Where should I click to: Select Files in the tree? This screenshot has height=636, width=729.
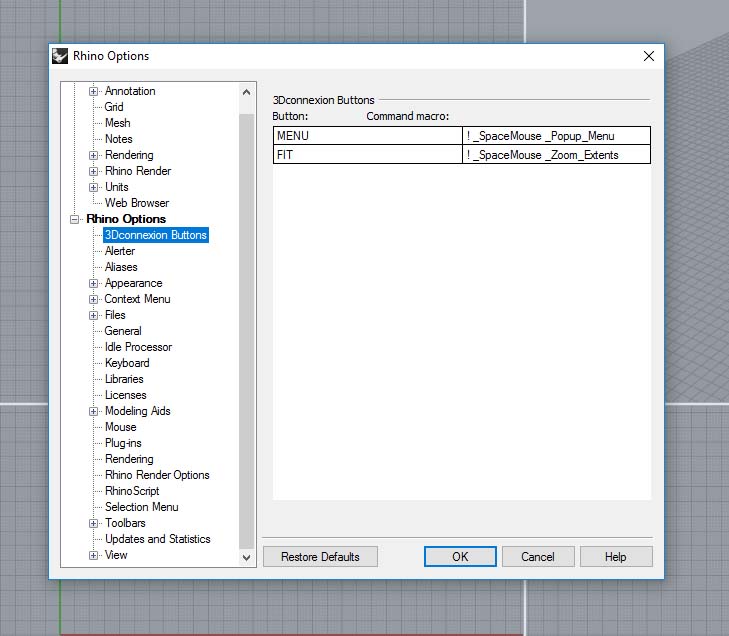point(115,315)
